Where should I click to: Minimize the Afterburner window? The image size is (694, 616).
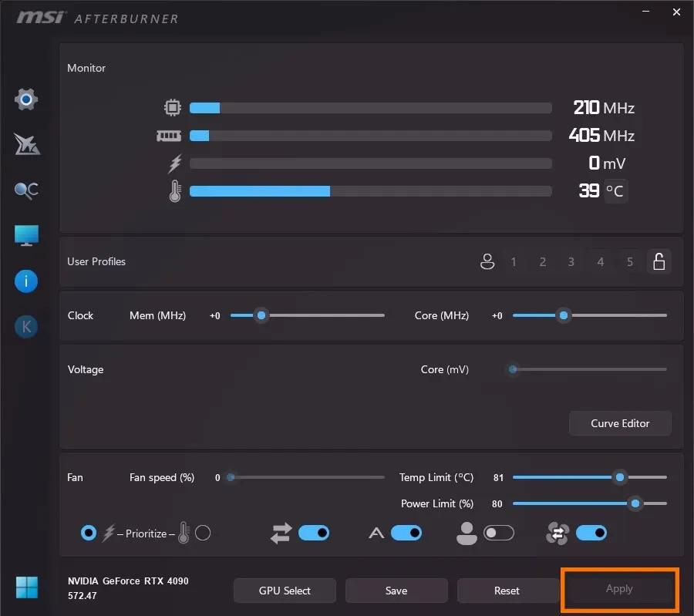(x=645, y=12)
